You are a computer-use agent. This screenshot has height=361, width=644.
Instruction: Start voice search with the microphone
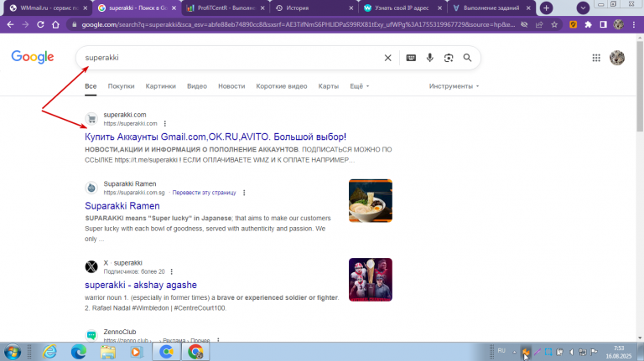(x=429, y=58)
